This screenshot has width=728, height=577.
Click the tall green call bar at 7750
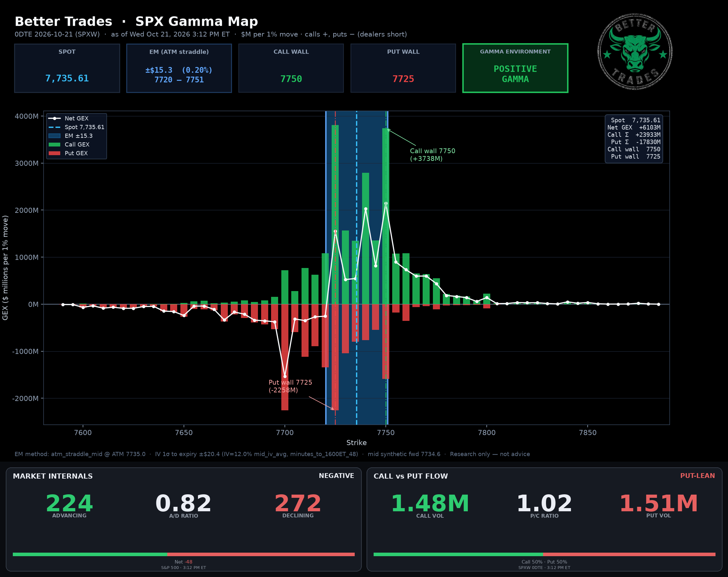(x=385, y=216)
